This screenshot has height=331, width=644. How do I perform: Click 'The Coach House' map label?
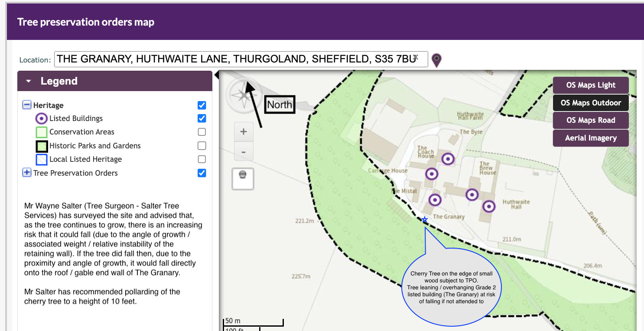426,152
